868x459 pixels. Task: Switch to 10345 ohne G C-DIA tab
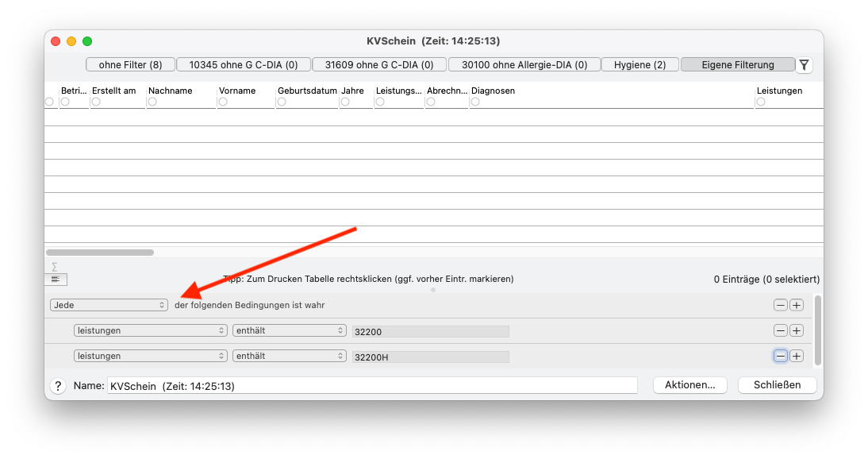point(244,65)
